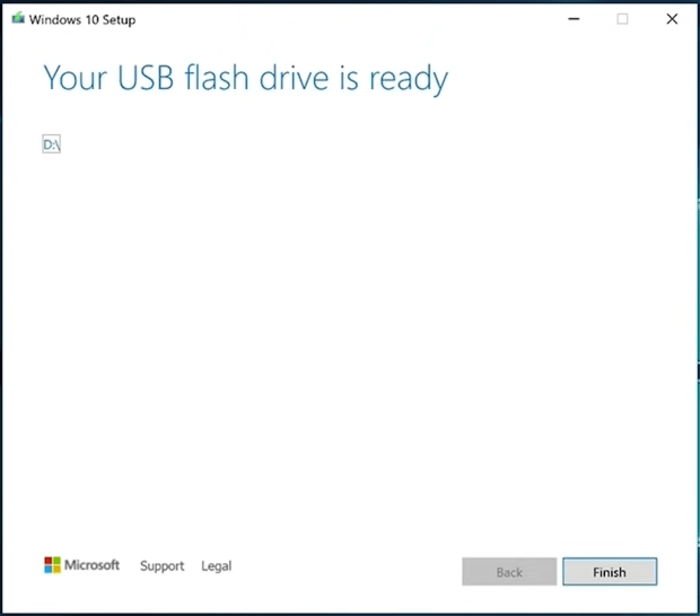Viewport: 700px width, 616px height.
Task: Click the "Your USB flash drive is ready" heading
Action: coord(246,79)
